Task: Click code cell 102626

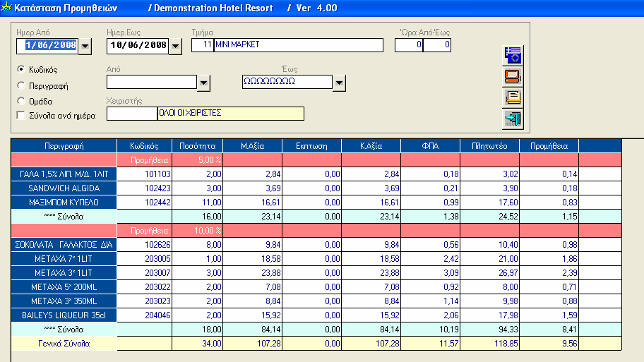Action: click(144, 245)
